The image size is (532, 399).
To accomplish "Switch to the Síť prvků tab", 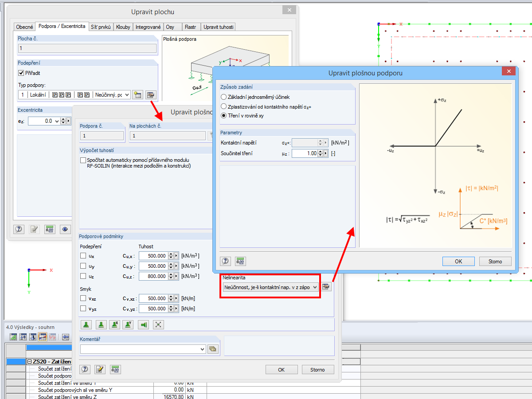I will coord(101,27).
